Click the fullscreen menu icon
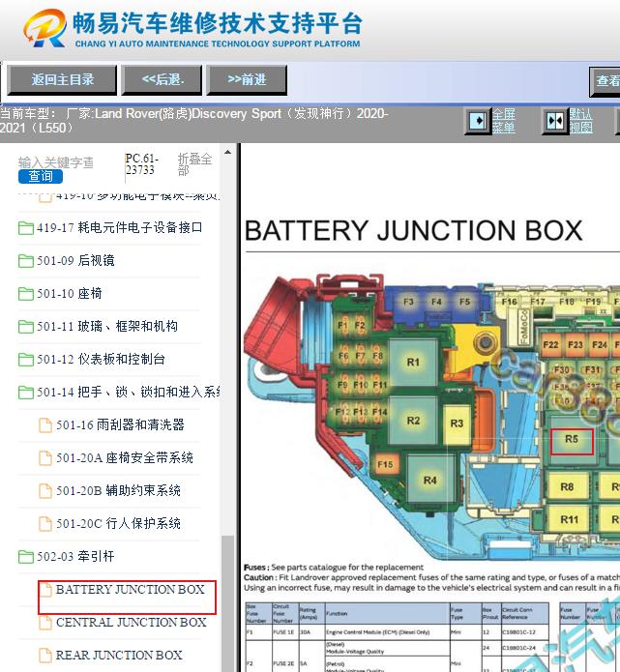Screen dimensions: 620x672 click(478, 121)
